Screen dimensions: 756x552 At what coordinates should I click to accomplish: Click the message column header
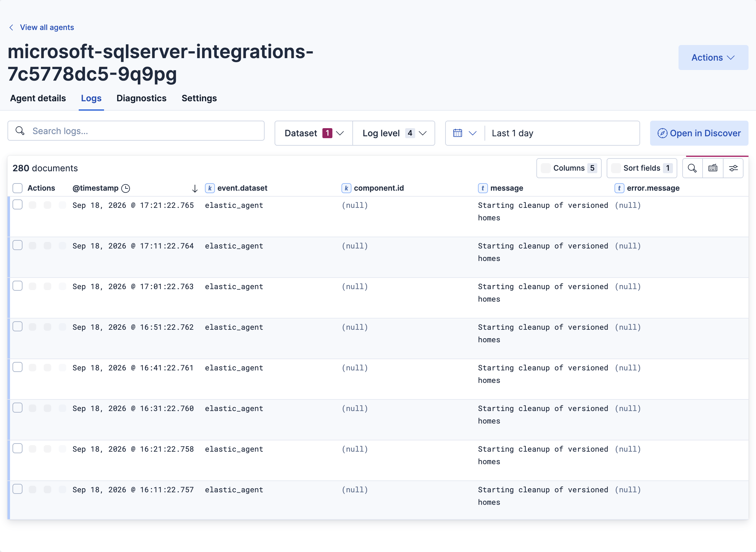tap(507, 188)
